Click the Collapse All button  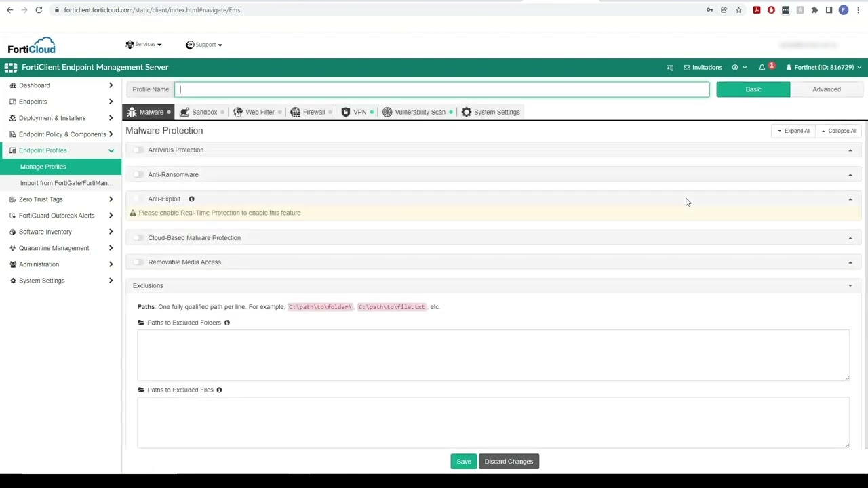(839, 131)
